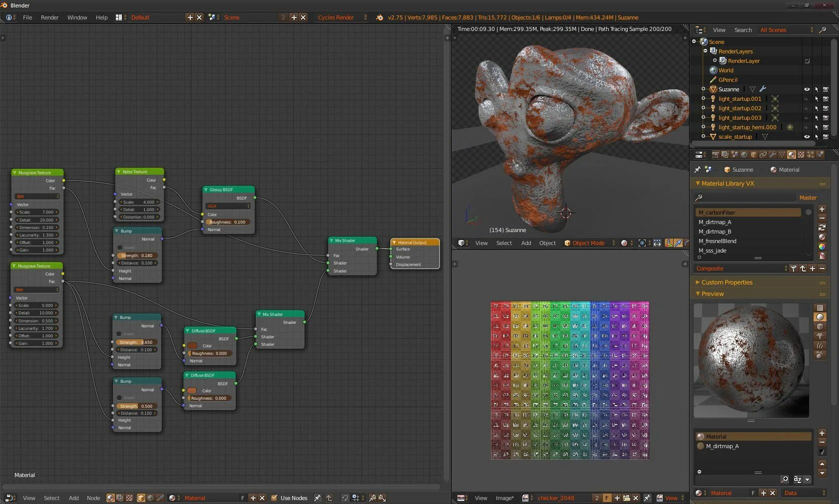Collapse the Preview panel
The image size is (839, 504).
(x=698, y=294)
